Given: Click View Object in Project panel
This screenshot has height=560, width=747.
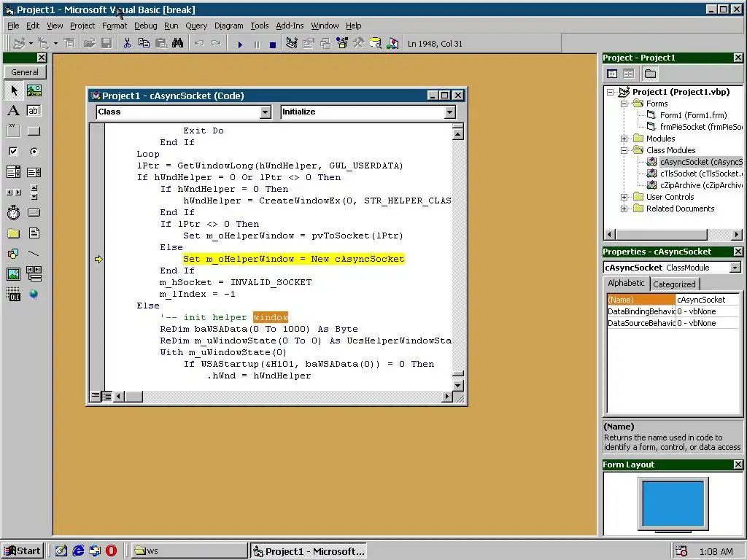Looking at the screenshot, I should (628, 74).
